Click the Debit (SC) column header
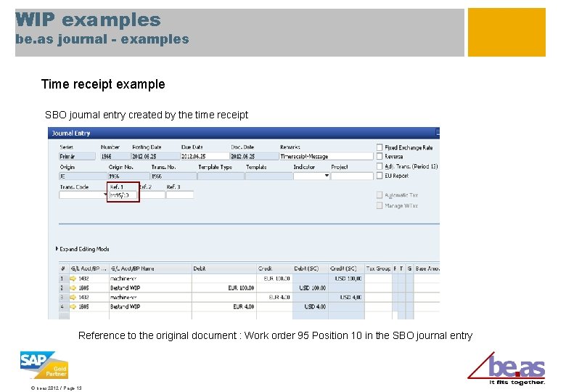The height and width of the screenshot is (392, 566). click(x=311, y=269)
